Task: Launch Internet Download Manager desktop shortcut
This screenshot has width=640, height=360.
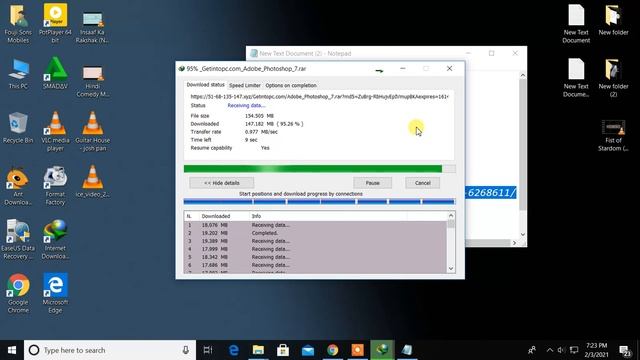Action: pyautogui.click(x=55, y=240)
